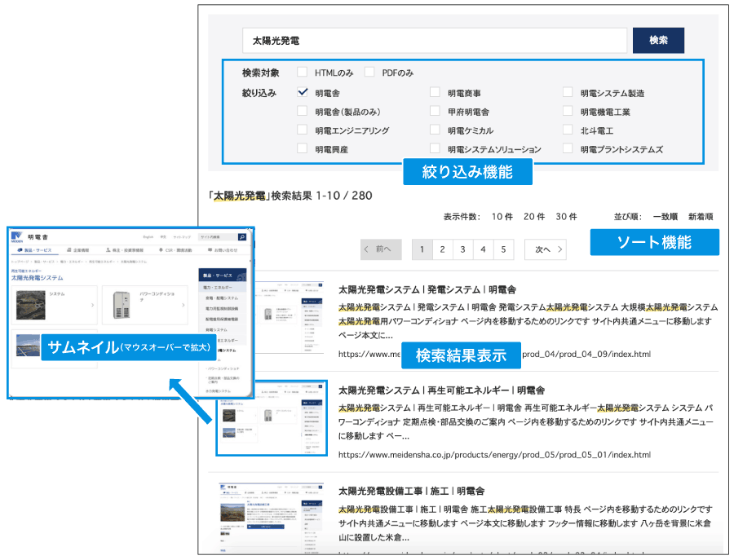734x560 pixels.
Task: Click the 絞り込み label
Action: 259,93
